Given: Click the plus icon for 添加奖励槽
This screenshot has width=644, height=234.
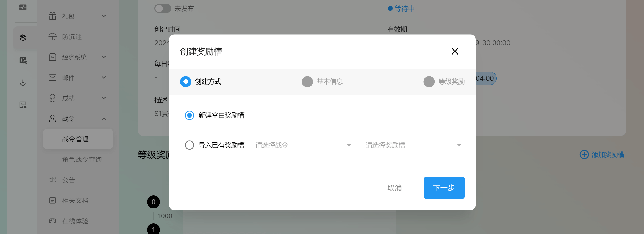Looking at the screenshot, I should (584, 154).
